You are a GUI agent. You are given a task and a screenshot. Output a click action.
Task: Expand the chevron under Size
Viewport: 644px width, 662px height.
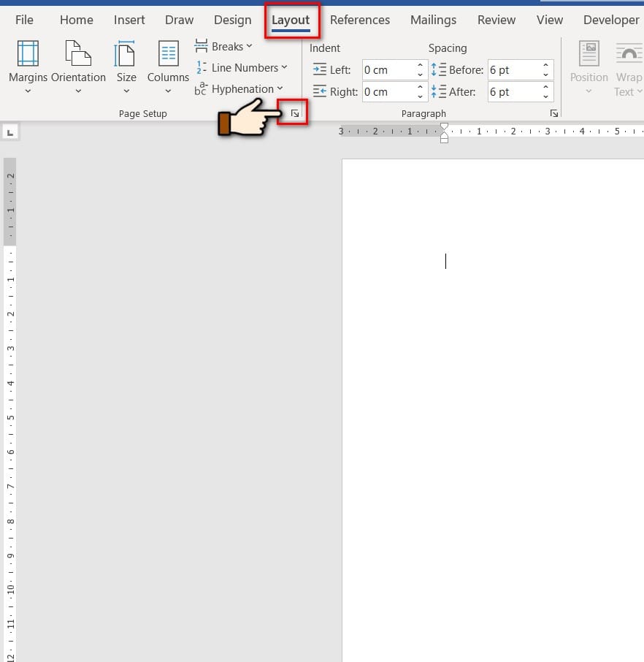[x=126, y=91]
